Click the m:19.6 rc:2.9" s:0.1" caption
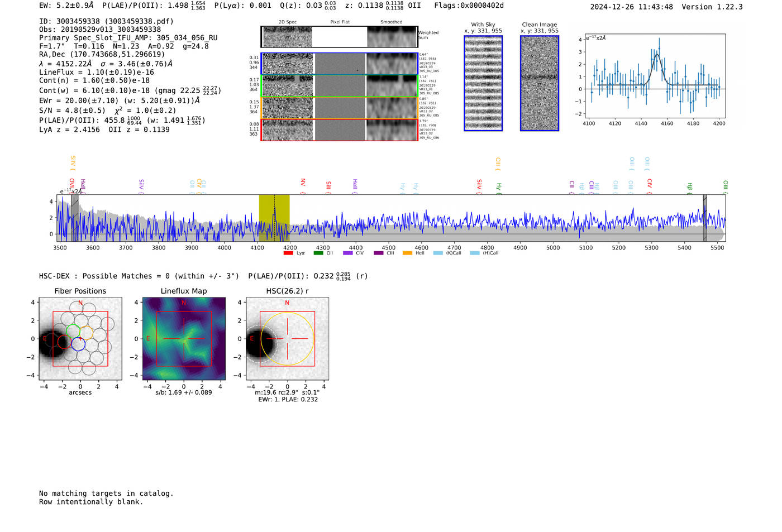782x532 pixels. (288, 392)
